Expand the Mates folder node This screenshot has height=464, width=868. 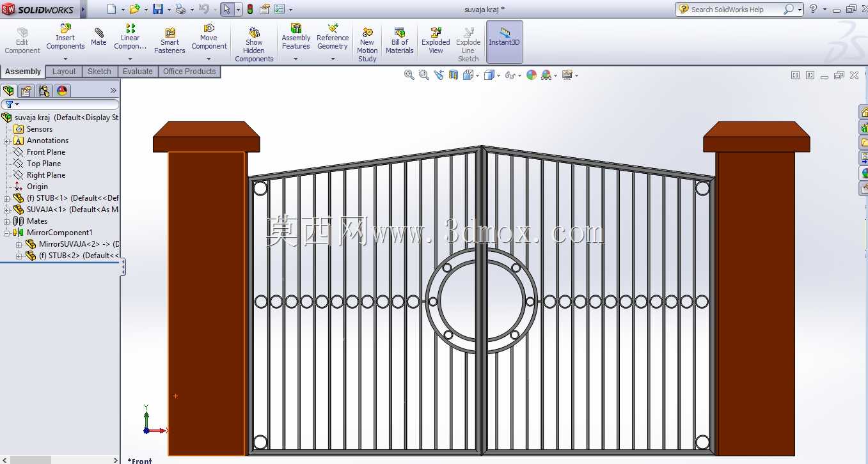[x=6, y=222]
